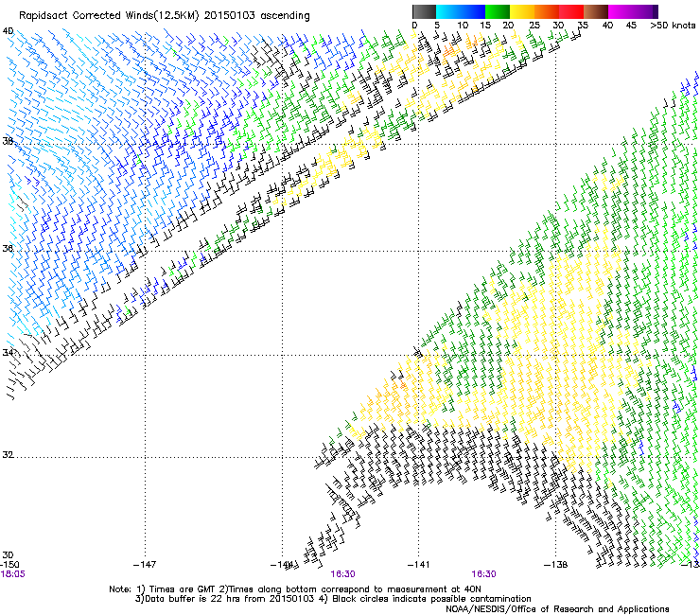Click the yellow 20-25 knots legend color
700x615 pixels.
(522, 11)
